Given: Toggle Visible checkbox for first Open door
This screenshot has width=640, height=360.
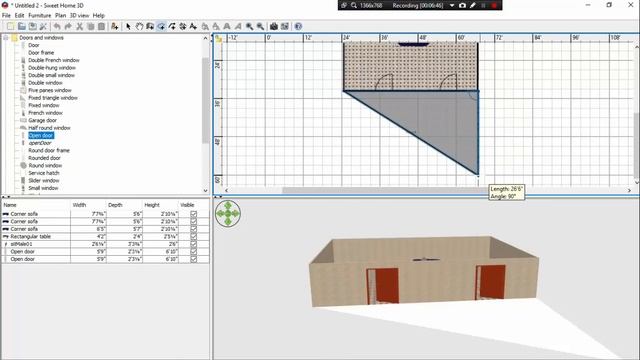Looking at the screenshot, I should tap(193, 251).
